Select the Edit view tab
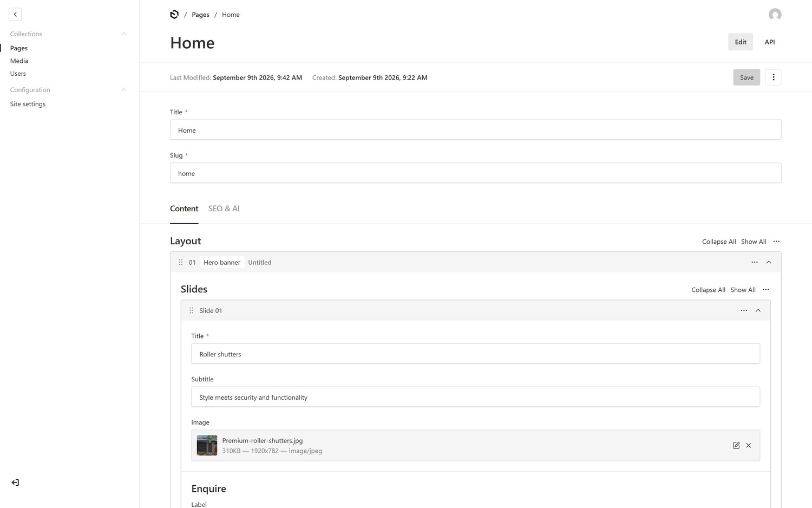812x508 pixels. coord(741,42)
